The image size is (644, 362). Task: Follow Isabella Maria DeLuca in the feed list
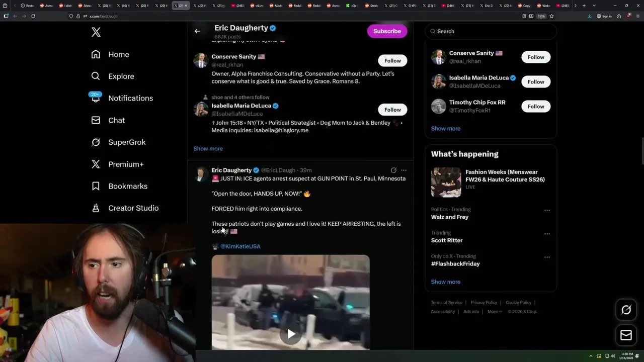[392, 110]
